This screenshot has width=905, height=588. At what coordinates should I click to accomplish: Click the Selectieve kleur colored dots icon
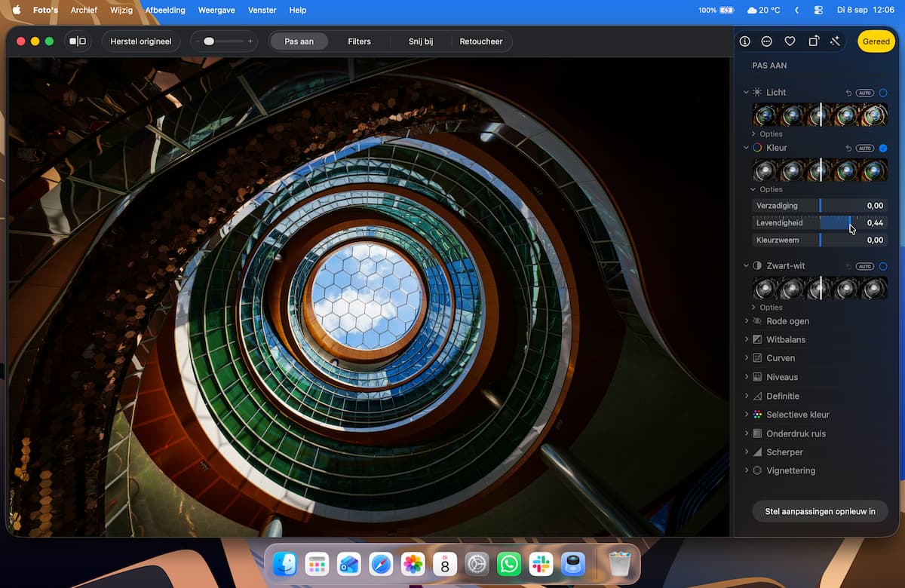[757, 415]
